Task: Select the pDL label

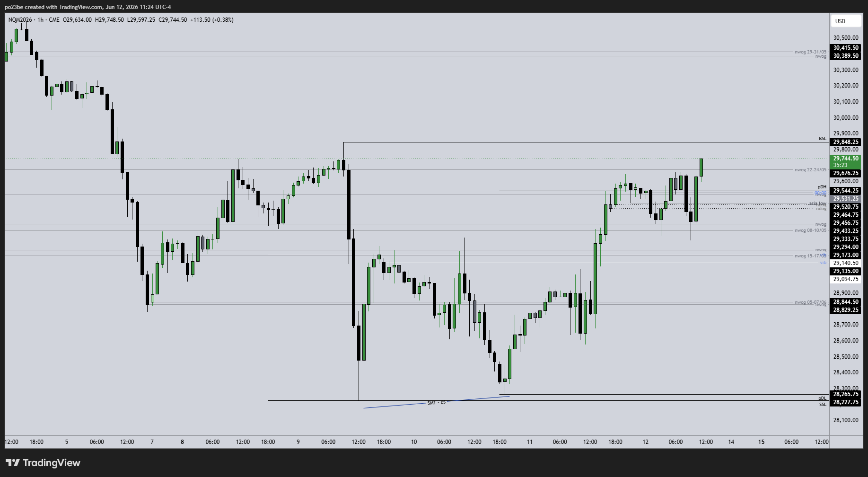Action: 822,398
